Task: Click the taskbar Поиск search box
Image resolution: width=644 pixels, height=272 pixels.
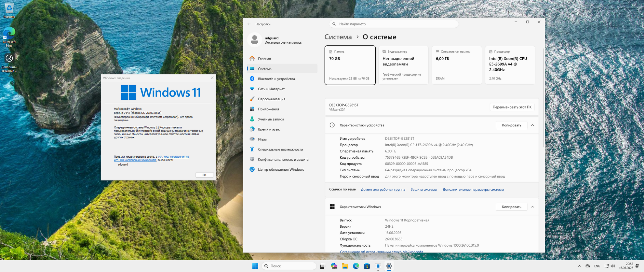Action: 289,266
